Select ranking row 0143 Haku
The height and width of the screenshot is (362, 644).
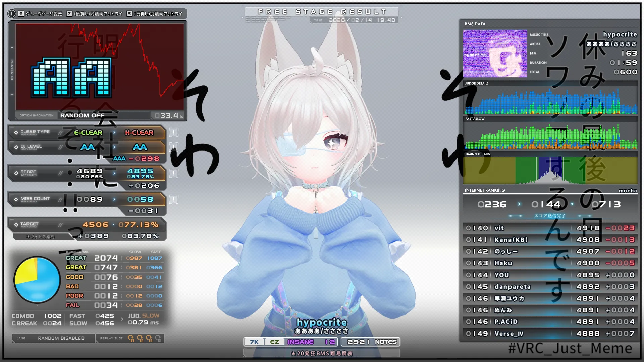click(x=550, y=263)
